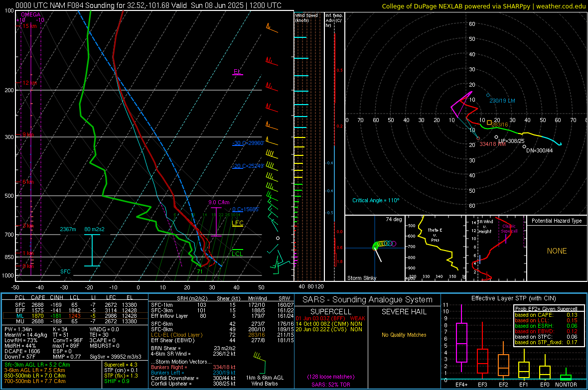Click the 230/19 LM Bunkers left marker
Viewport: 588px width, 390px height.
(x=488, y=95)
